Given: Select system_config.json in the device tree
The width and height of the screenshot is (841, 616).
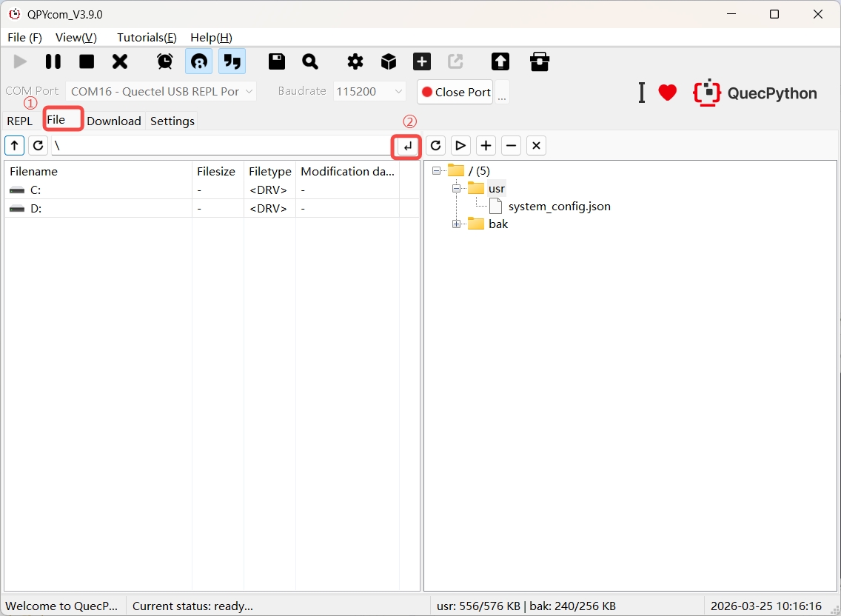Looking at the screenshot, I should [559, 207].
